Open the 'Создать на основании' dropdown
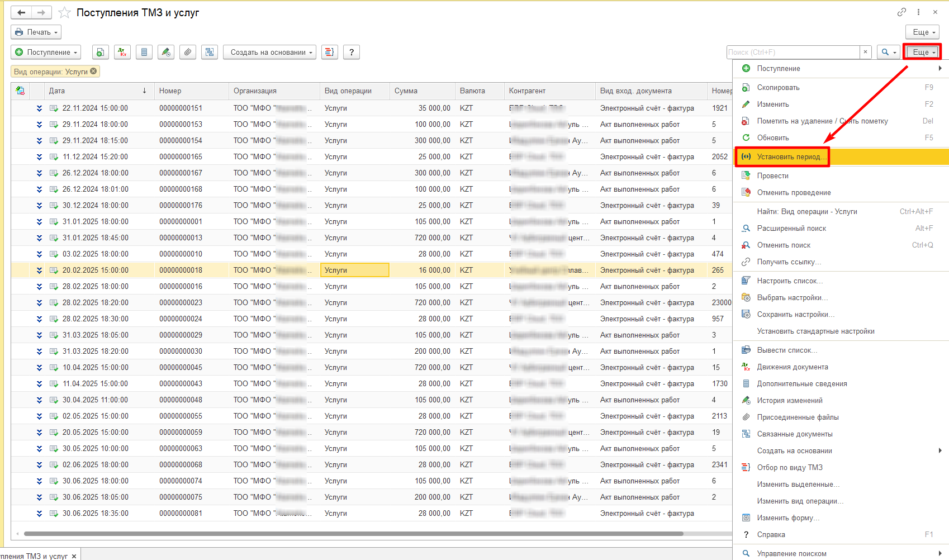Viewport: 949px width, 560px height. click(270, 52)
